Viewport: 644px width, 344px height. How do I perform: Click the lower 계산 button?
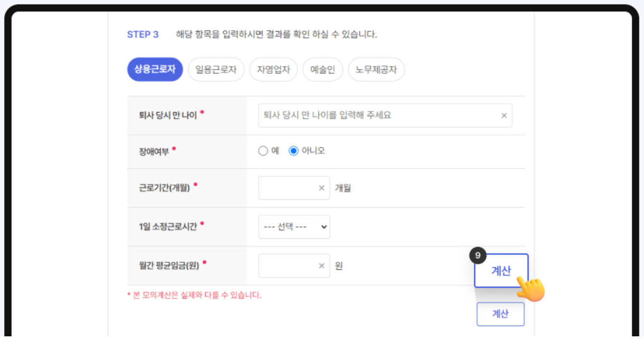500,314
